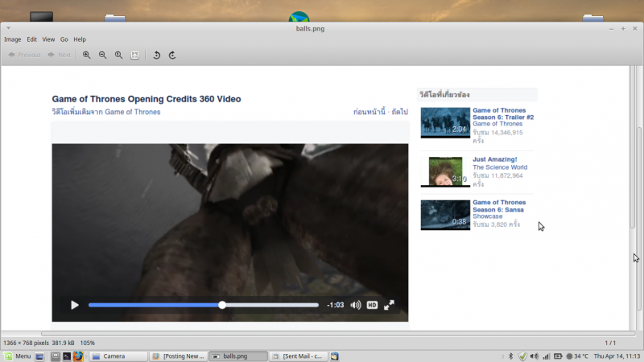The width and height of the screenshot is (644, 362).
Task: Rotate the image clockwise
Action: 172,55
